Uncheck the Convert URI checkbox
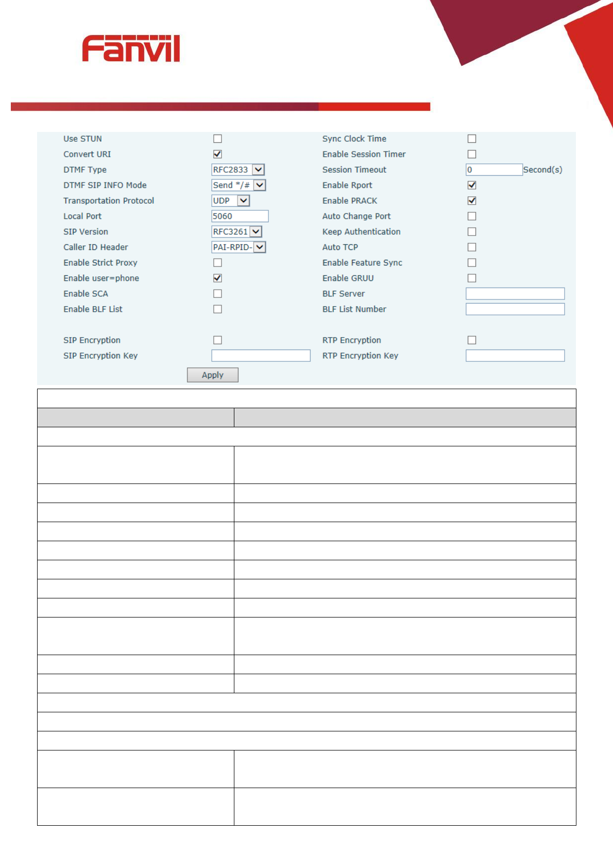Screen dimensions: 613x868 (217, 154)
